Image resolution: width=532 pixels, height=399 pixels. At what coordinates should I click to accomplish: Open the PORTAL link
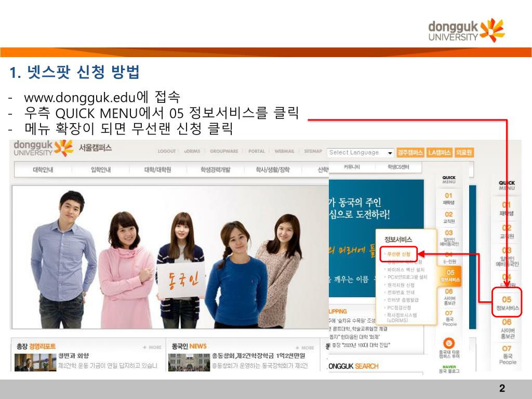[257, 151]
